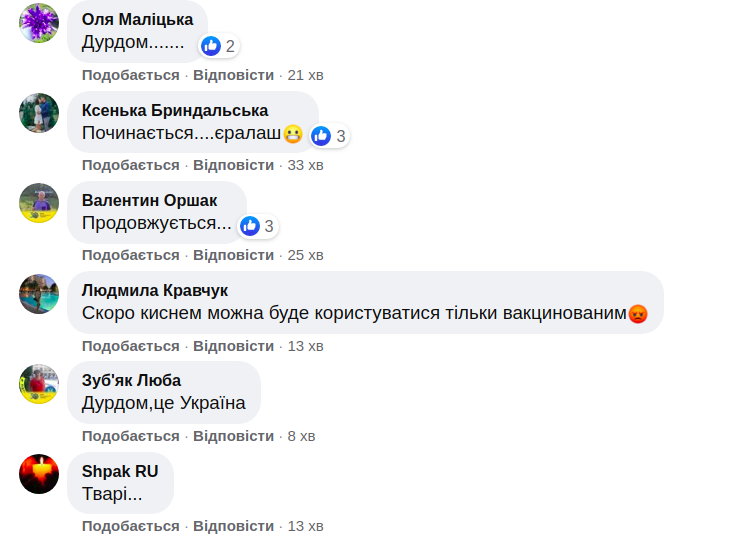Screen dimensions: 732x538
Task: Click Зуб'як Люба's avatar
Action: pyautogui.click(x=39, y=383)
